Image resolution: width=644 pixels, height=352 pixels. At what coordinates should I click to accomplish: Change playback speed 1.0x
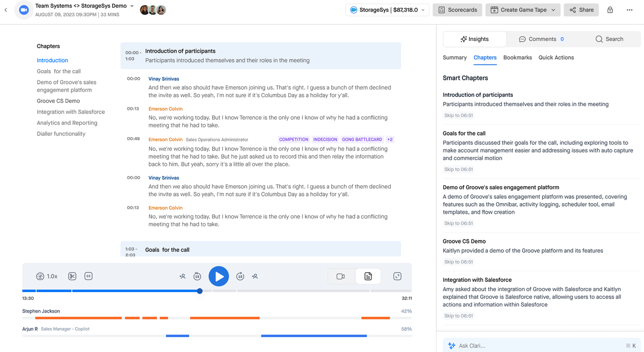click(47, 276)
